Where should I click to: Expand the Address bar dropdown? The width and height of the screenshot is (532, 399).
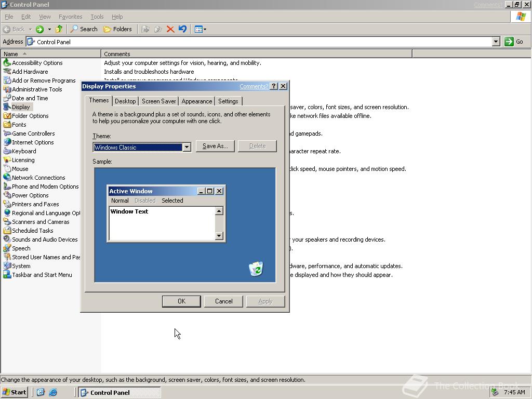coord(496,42)
